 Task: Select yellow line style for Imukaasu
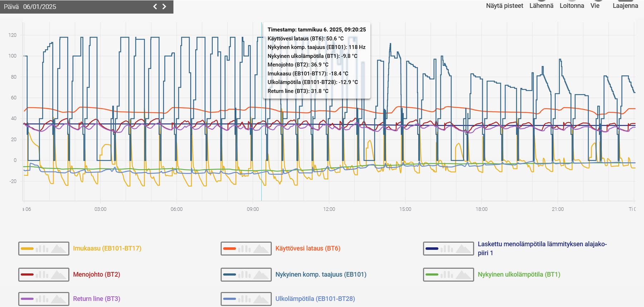tap(27, 248)
